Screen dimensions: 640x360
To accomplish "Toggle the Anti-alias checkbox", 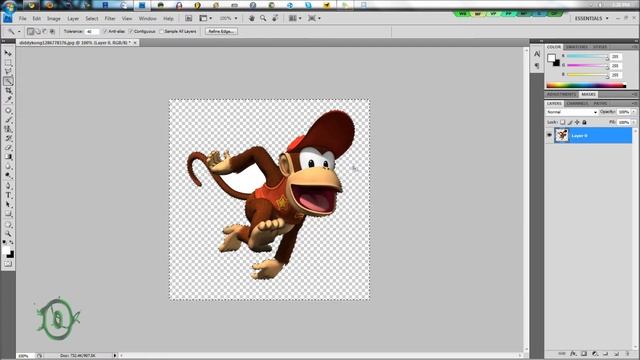I will (105, 31).
